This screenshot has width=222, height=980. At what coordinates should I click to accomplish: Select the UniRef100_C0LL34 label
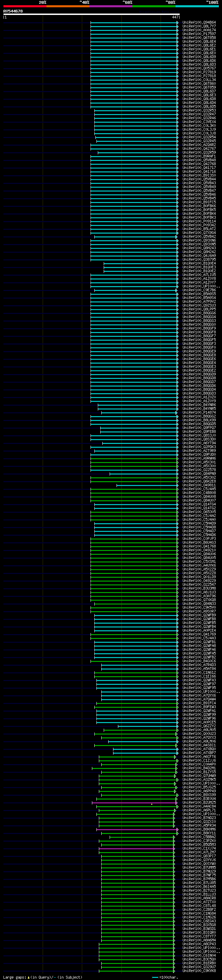tap(199, 80)
